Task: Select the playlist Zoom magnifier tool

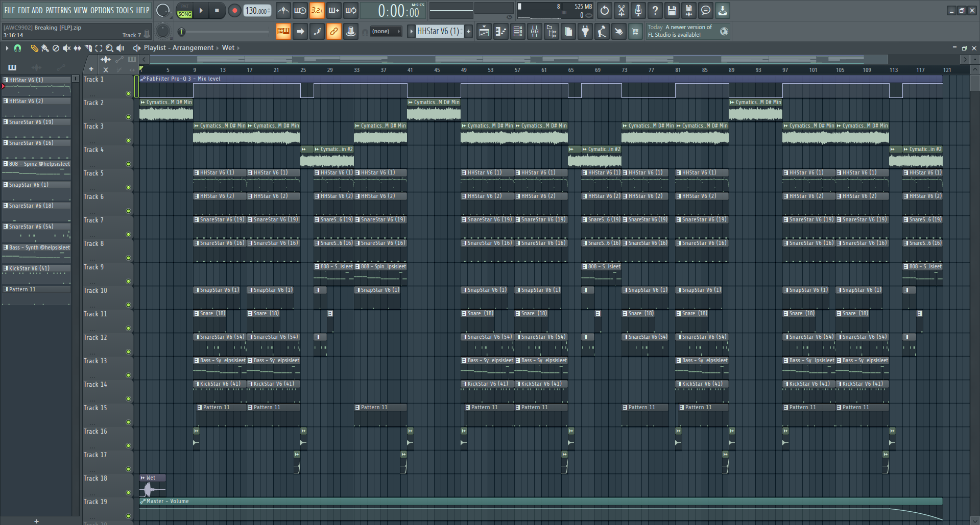Action: coord(109,48)
